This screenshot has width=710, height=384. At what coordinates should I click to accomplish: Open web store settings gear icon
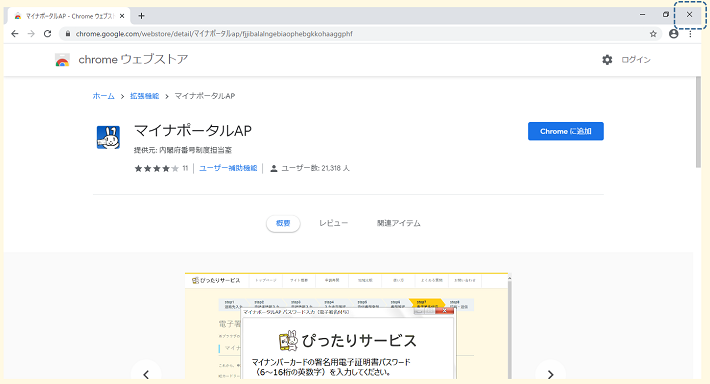(607, 60)
